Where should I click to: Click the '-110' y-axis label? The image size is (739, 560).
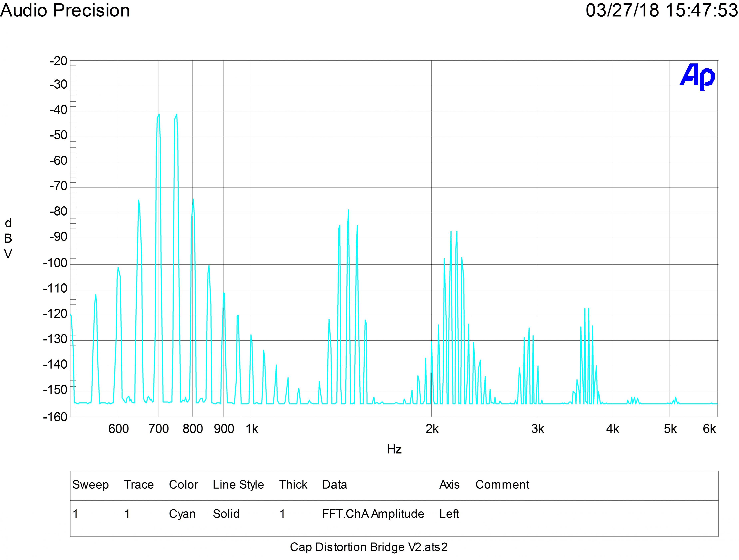(x=55, y=289)
